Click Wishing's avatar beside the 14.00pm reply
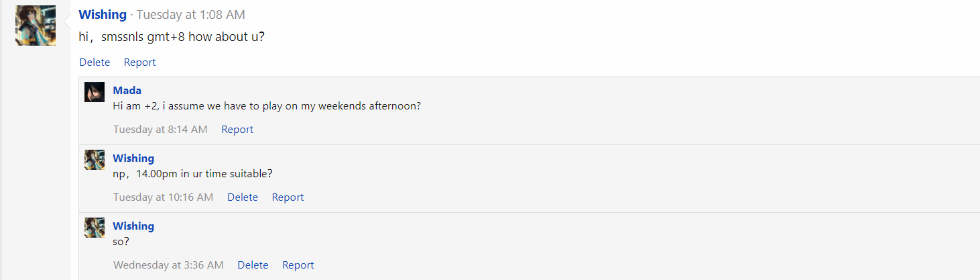Viewport: 980px width, 280px height. point(95,160)
